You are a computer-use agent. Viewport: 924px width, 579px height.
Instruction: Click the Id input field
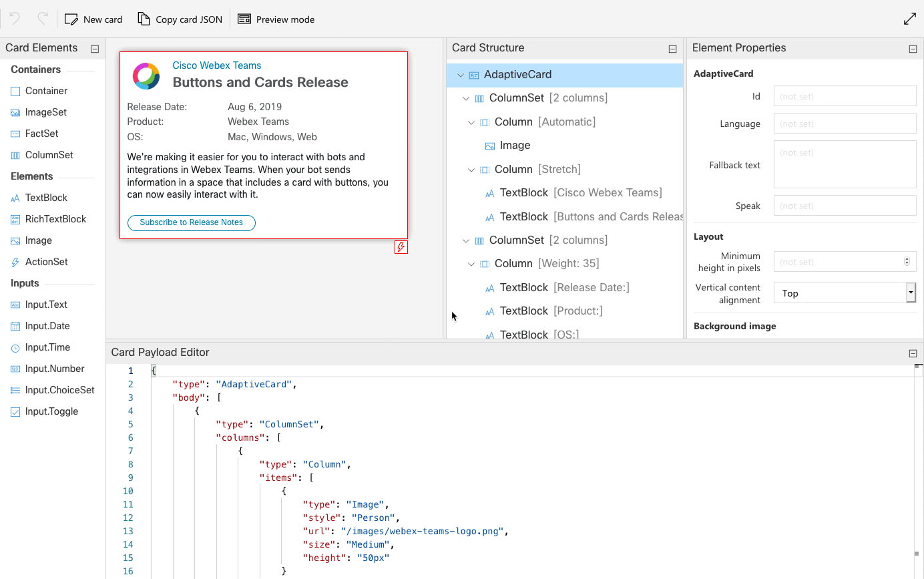click(845, 96)
